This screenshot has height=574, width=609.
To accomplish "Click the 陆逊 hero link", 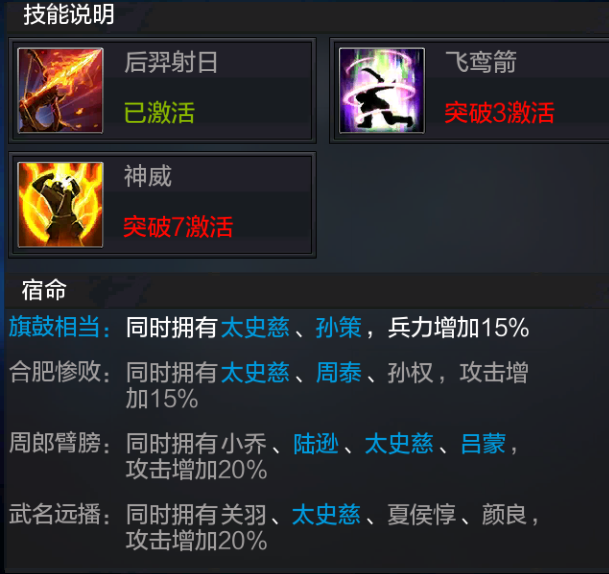I will pos(316,444).
